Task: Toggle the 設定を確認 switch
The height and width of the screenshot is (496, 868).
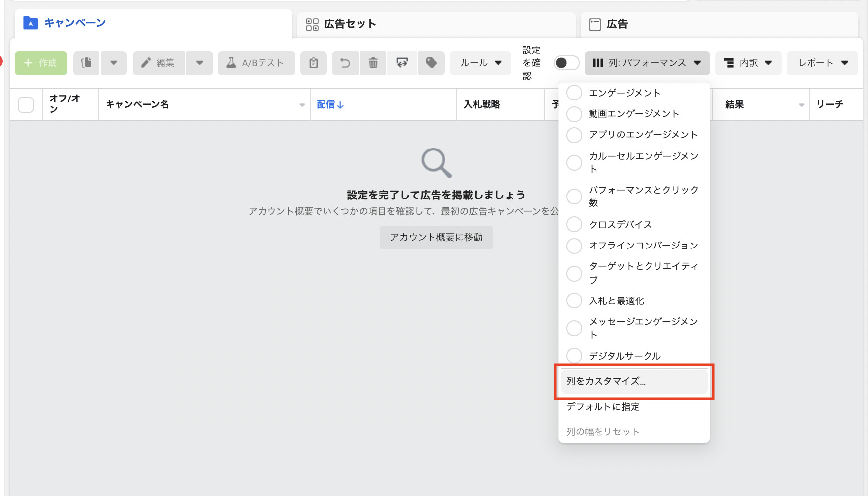Action: [x=566, y=63]
